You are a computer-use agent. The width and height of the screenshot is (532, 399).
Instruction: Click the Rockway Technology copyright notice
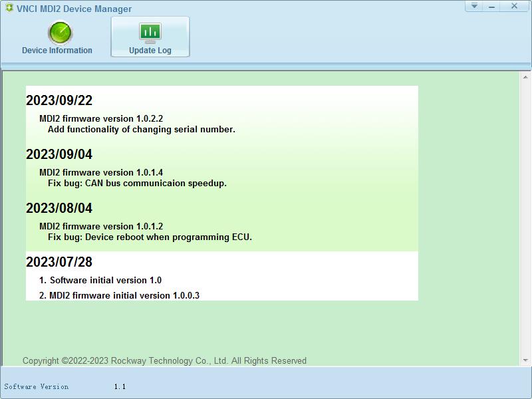tap(164, 360)
